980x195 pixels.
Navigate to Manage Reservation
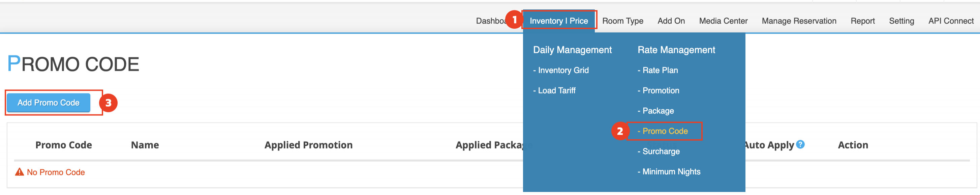[799, 21]
